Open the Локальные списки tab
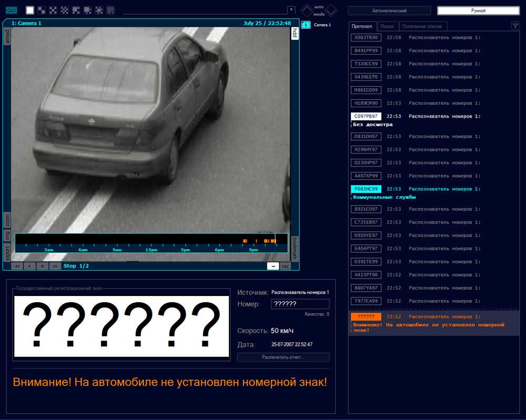This screenshot has width=526, height=420. [x=423, y=26]
